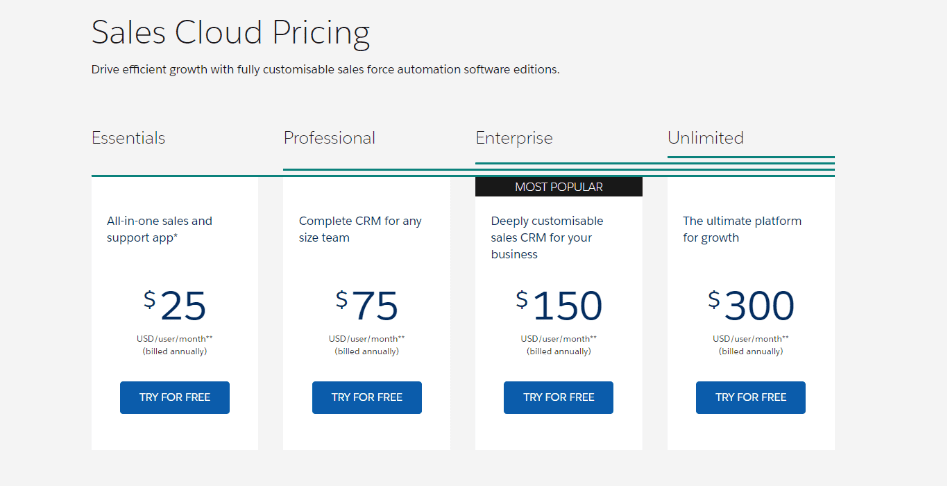The height and width of the screenshot is (486, 947).
Task: Click '(billed annually)' in the Essentials card
Action: pyautogui.click(x=175, y=351)
